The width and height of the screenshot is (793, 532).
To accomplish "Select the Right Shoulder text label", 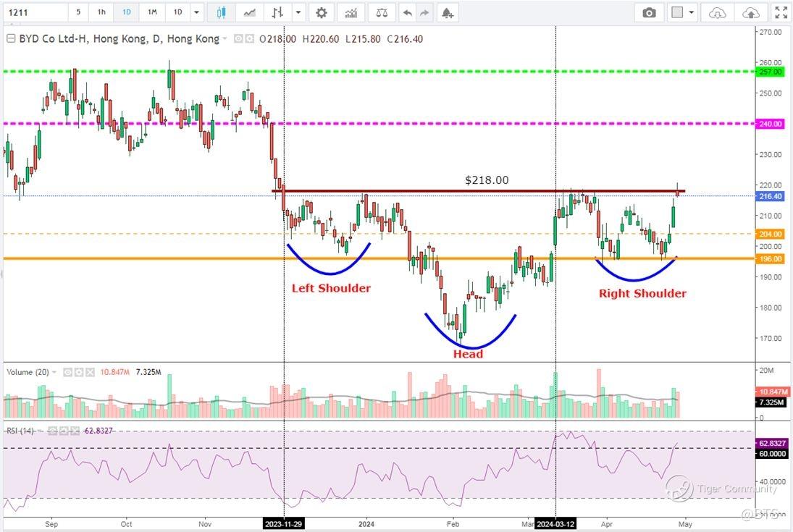I will tap(643, 293).
